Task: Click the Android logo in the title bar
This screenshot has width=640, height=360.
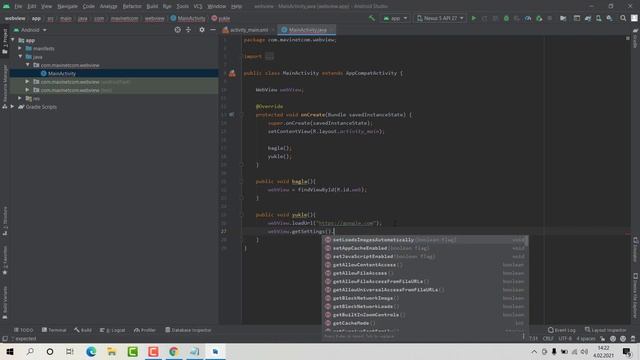Action: click(x=6, y=6)
